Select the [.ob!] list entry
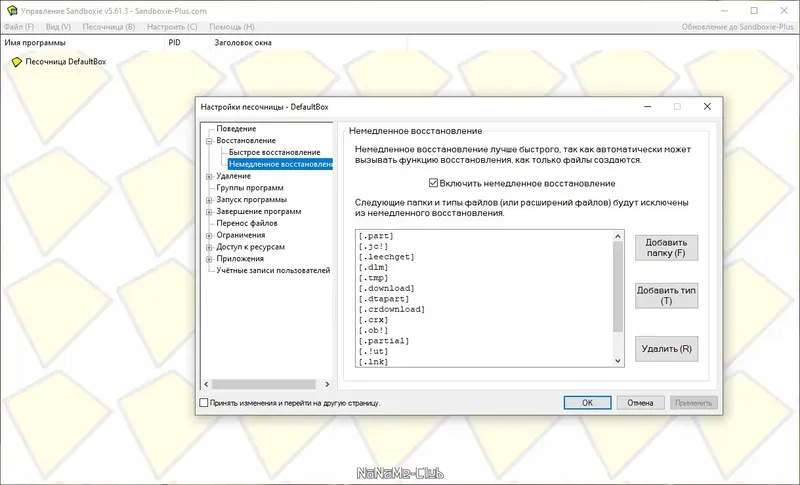 [x=373, y=330]
